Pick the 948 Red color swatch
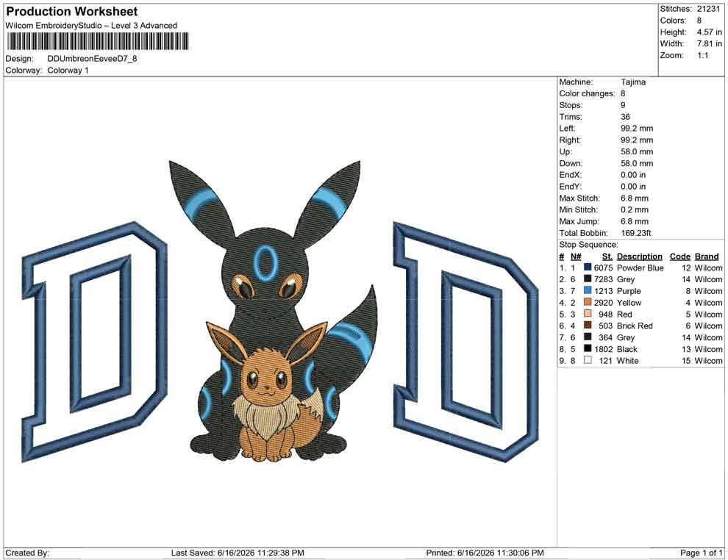 [x=588, y=314]
